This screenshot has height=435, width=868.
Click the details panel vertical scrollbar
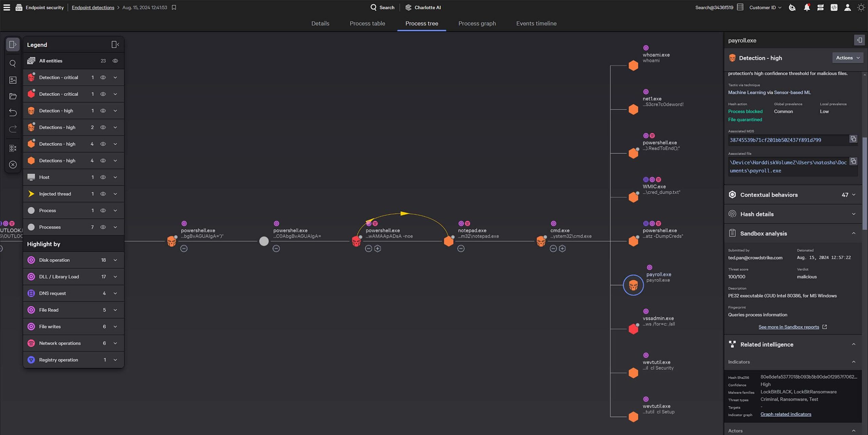tap(865, 183)
